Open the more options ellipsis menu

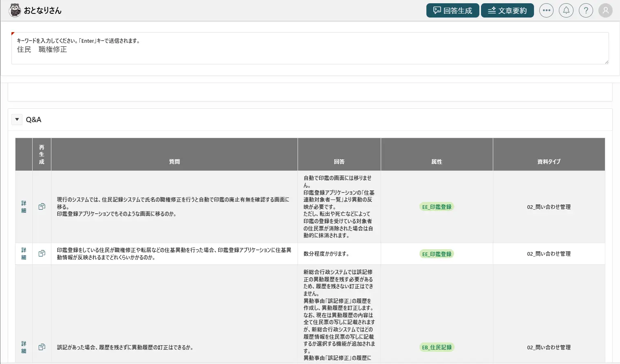tap(546, 11)
